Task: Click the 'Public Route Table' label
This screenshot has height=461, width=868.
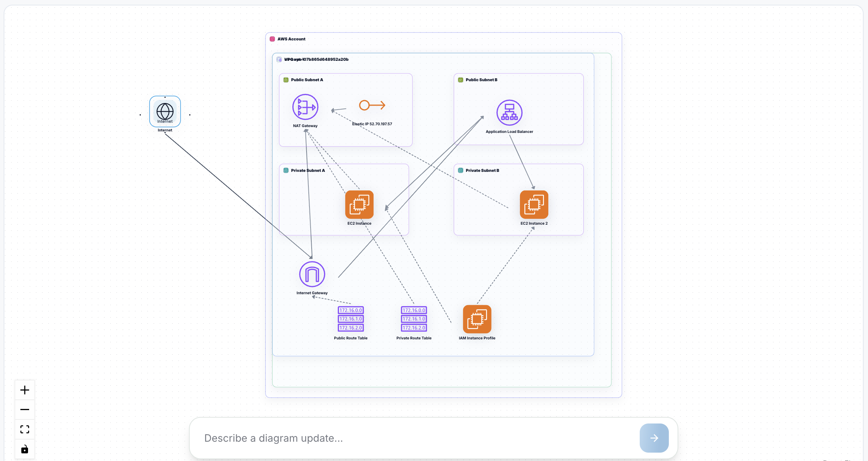Action: (x=351, y=338)
